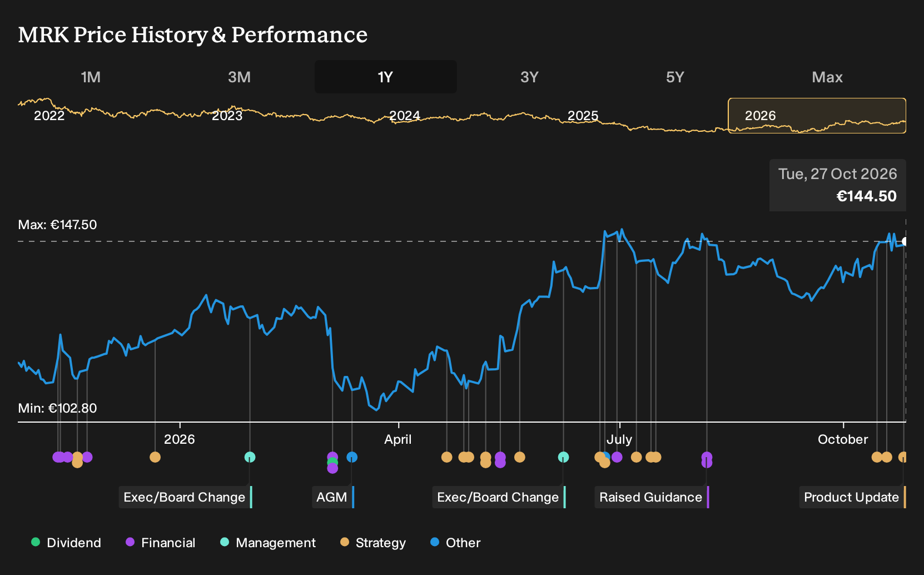Click the green Dividend event marker
The image size is (924, 575).
(332, 463)
